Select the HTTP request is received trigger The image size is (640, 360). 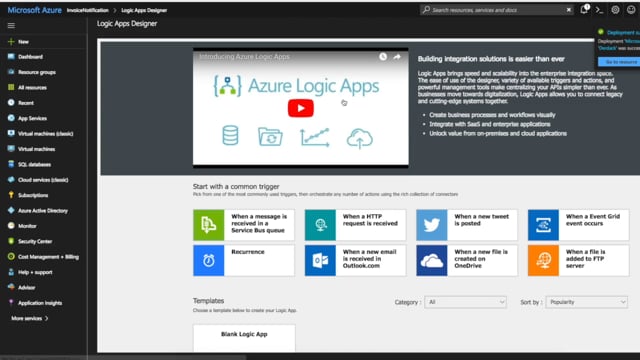[x=356, y=225]
